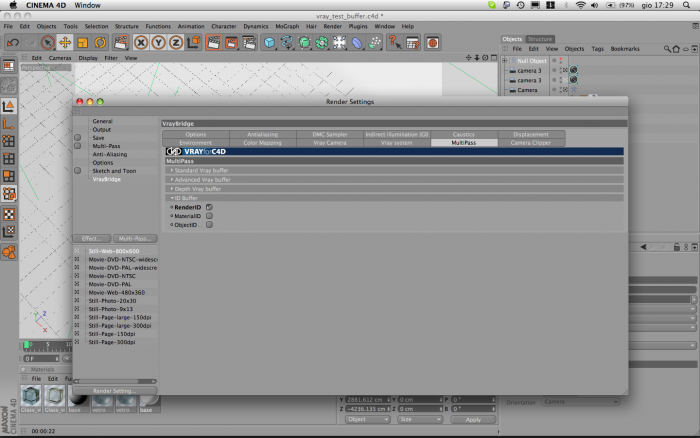Click the timeline ruler at frame 5
Viewport: 700px width, 438px height.
coord(48,344)
